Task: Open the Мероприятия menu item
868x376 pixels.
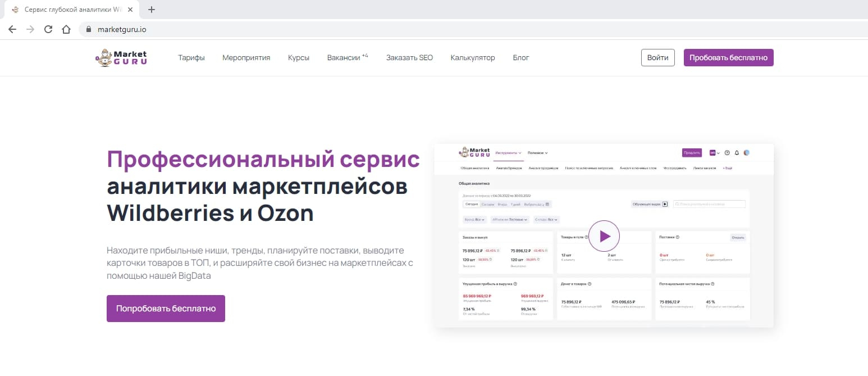Action: coord(246,58)
